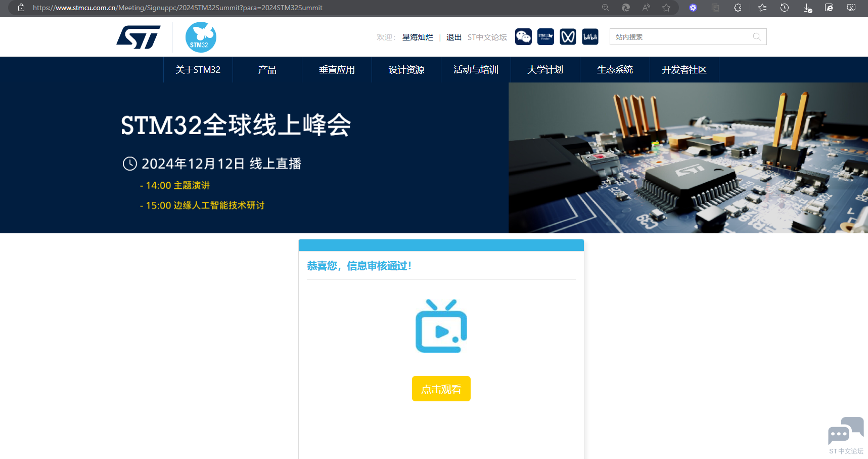Click the STM32全球线上峰会 banner title

pyautogui.click(x=236, y=125)
